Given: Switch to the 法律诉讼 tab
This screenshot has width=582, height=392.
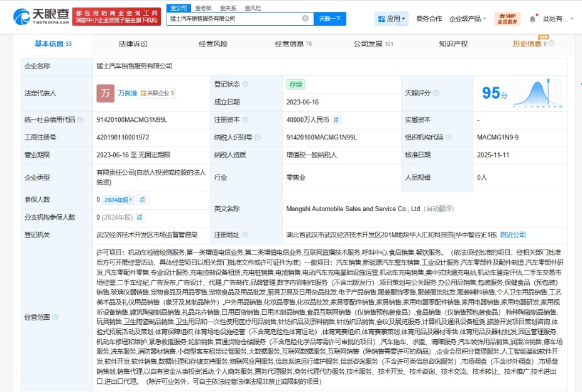Looking at the screenshot, I should pos(133,44).
